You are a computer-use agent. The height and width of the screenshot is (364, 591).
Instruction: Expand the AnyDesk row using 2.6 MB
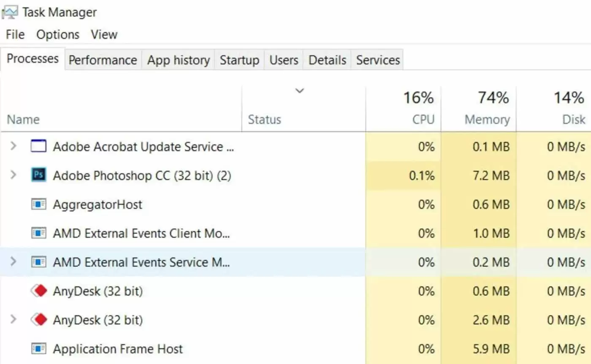(14, 319)
